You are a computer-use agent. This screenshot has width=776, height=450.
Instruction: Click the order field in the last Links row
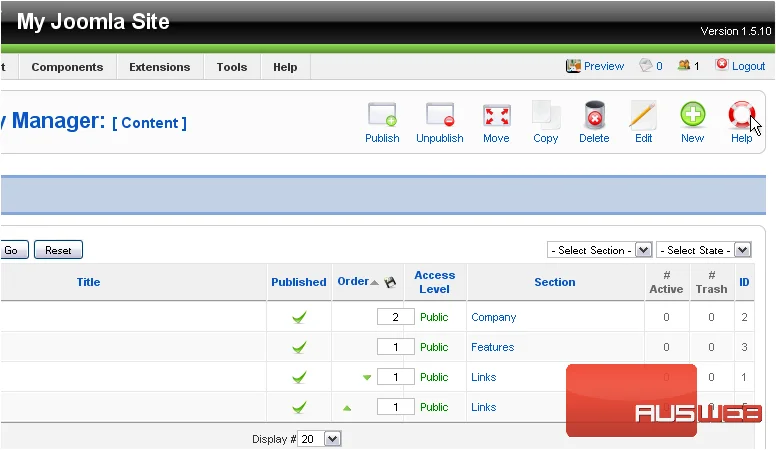pos(395,407)
